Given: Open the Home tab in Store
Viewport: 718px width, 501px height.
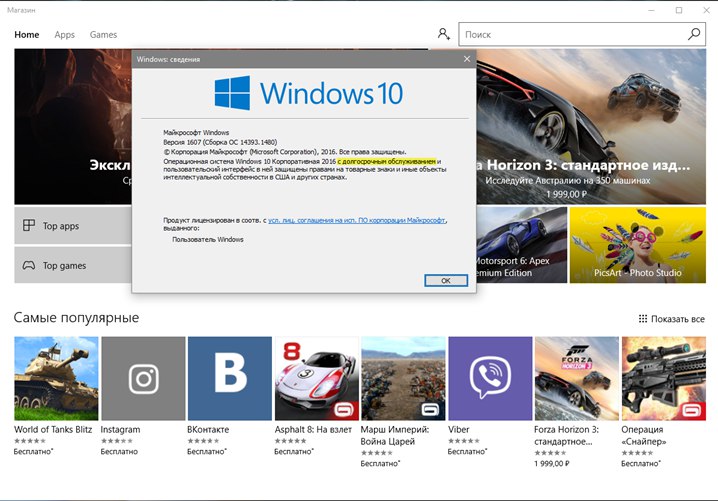Looking at the screenshot, I should (27, 35).
